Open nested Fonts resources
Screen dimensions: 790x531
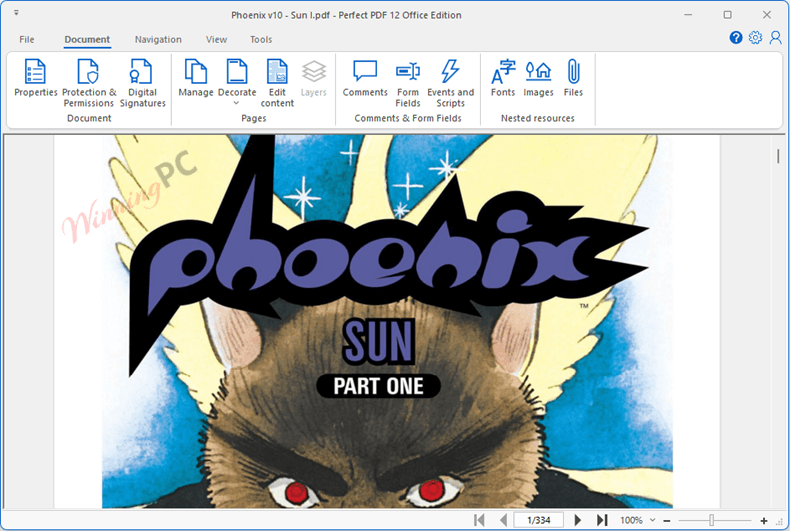coord(503,78)
